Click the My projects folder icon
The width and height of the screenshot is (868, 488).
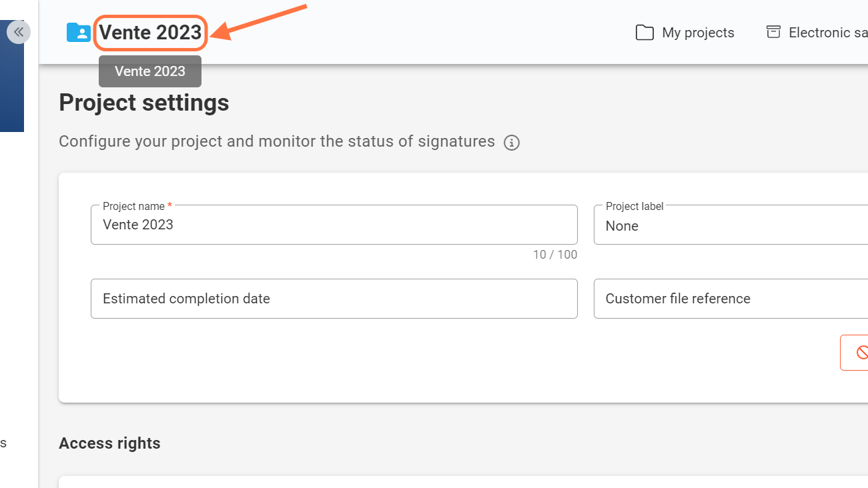point(644,33)
